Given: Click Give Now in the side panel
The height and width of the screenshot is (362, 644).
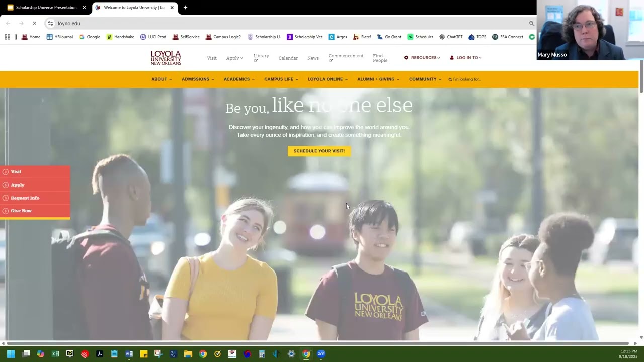Looking at the screenshot, I should coord(35,211).
